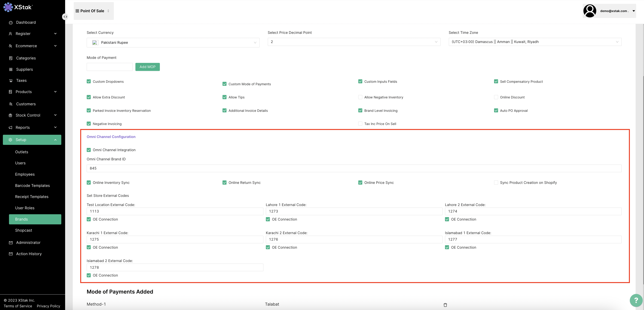Screen dimensions: 644x310
Task: Click the user avatar profile icon
Action: pos(590,11)
